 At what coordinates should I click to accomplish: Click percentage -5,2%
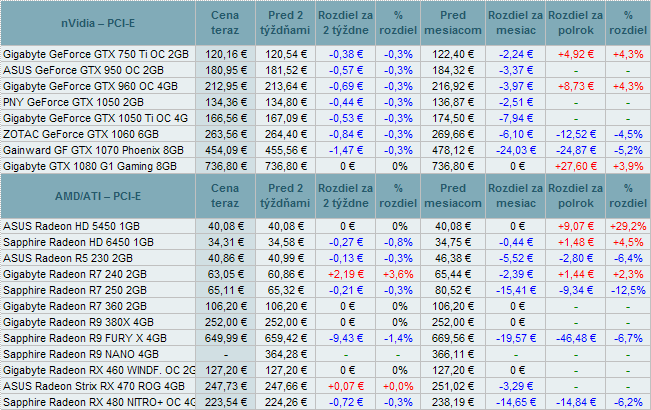[x=628, y=150]
